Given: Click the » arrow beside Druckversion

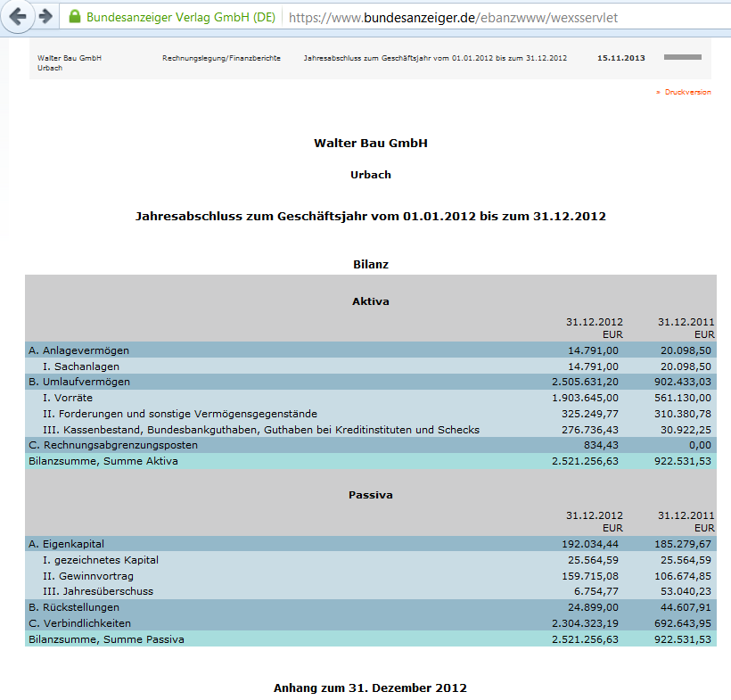Looking at the screenshot, I should (657, 91).
